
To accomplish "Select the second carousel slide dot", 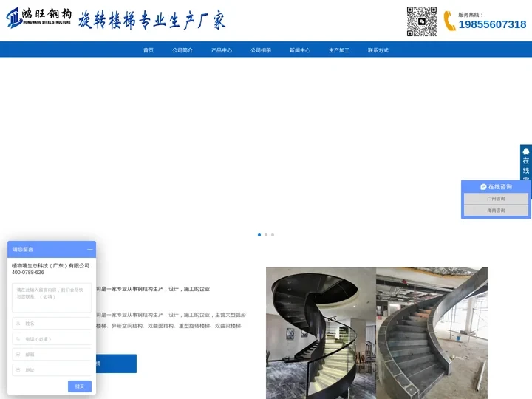I will (266, 235).
